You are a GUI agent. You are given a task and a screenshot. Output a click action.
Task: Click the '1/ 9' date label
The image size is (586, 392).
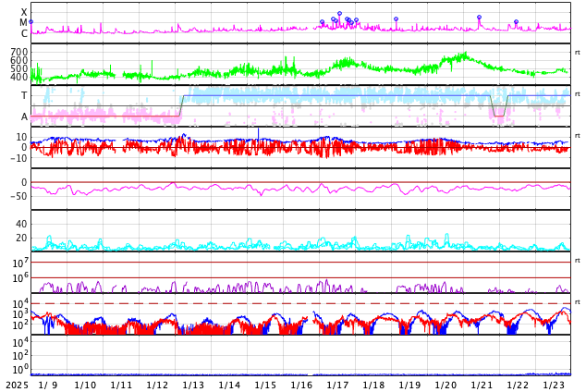[x=48, y=386]
